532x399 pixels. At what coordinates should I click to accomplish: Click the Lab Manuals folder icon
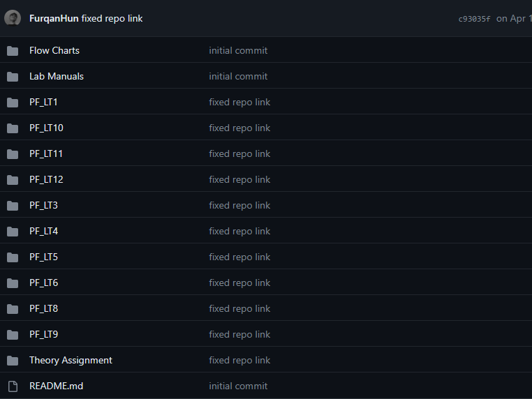click(13, 77)
